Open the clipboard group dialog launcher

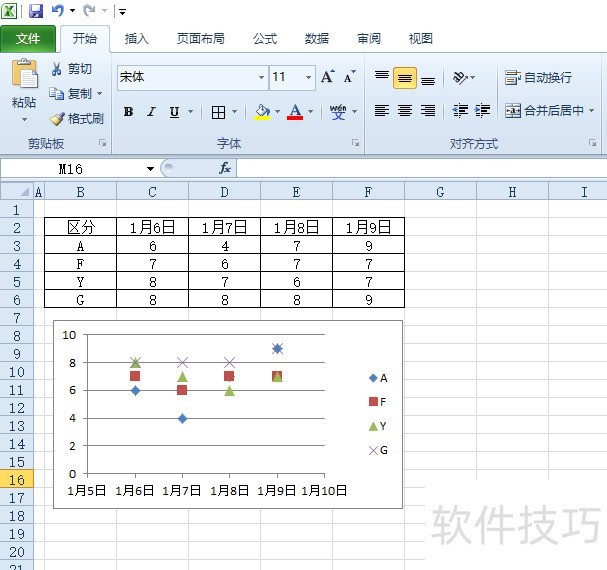point(103,143)
